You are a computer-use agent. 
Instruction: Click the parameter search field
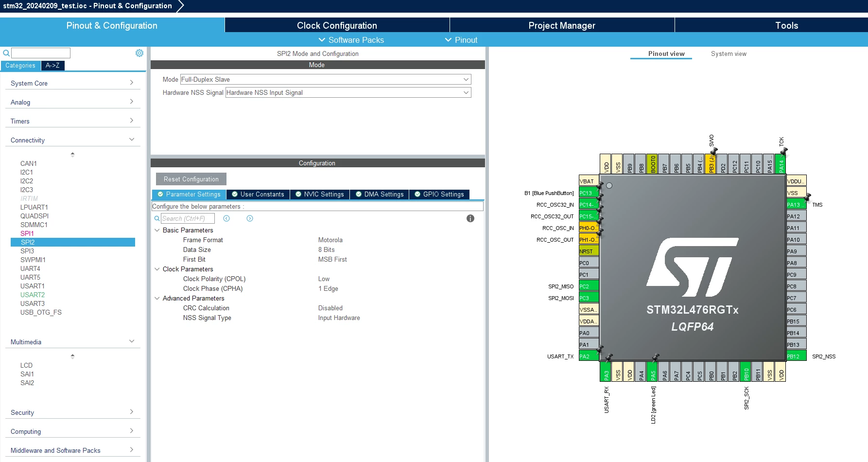point(188,218)
